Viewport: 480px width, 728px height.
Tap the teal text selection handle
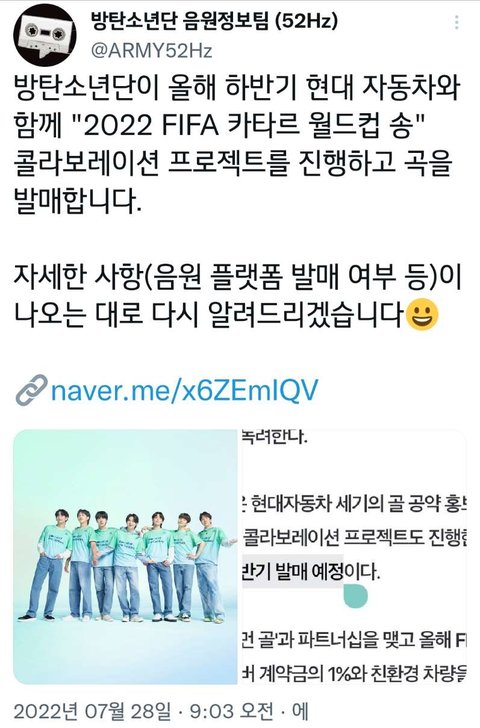(x=356, y=595)
